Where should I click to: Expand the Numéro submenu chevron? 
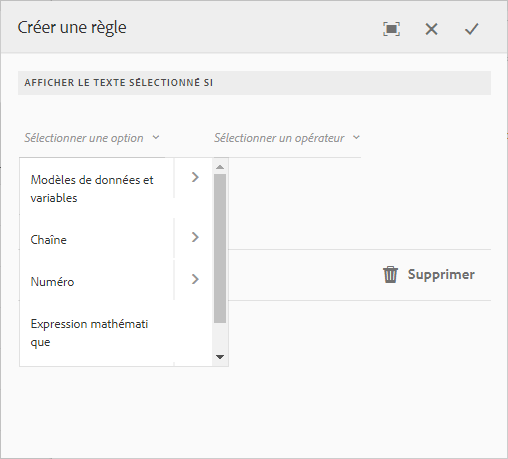pos(195,279)
